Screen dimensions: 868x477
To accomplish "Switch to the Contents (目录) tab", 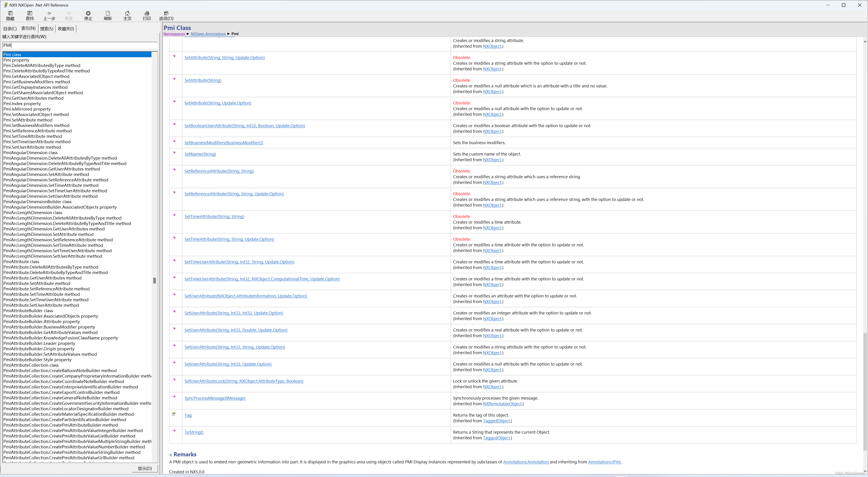I will tap(10, 29).
